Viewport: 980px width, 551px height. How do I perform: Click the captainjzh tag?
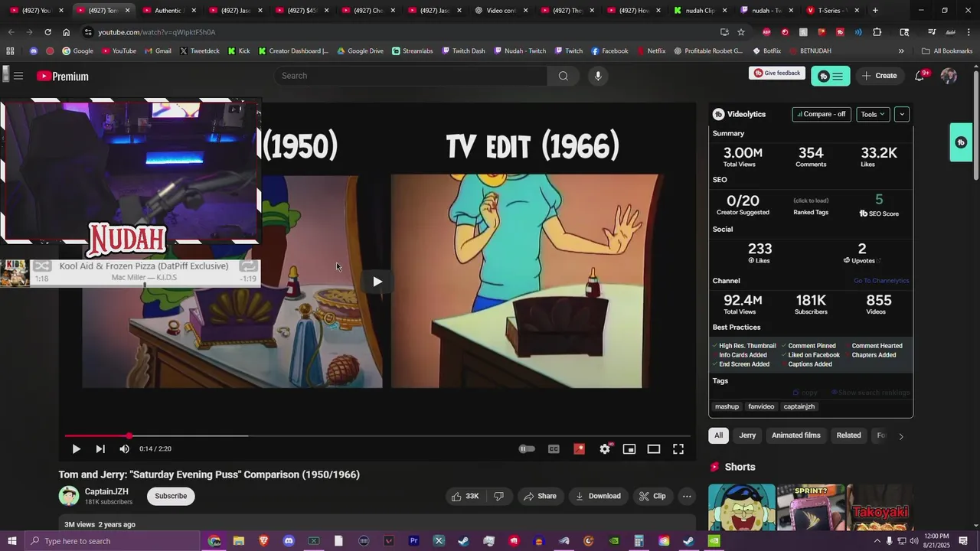click(x=799, y=406)
